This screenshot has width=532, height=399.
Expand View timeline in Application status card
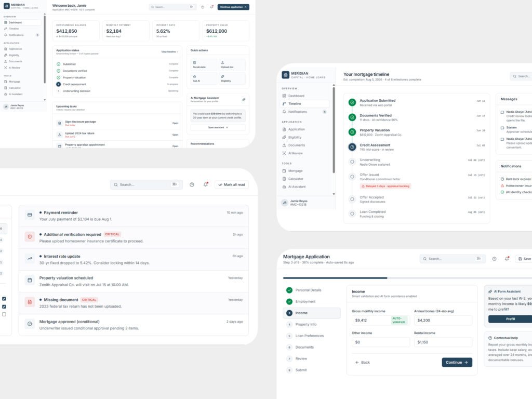point(170,52)
